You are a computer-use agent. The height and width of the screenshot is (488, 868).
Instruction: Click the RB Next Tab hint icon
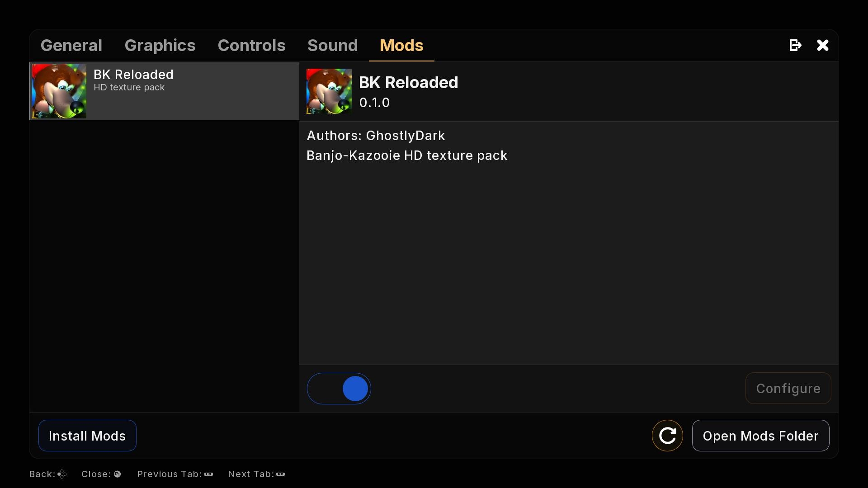click(x=280, y=474)
